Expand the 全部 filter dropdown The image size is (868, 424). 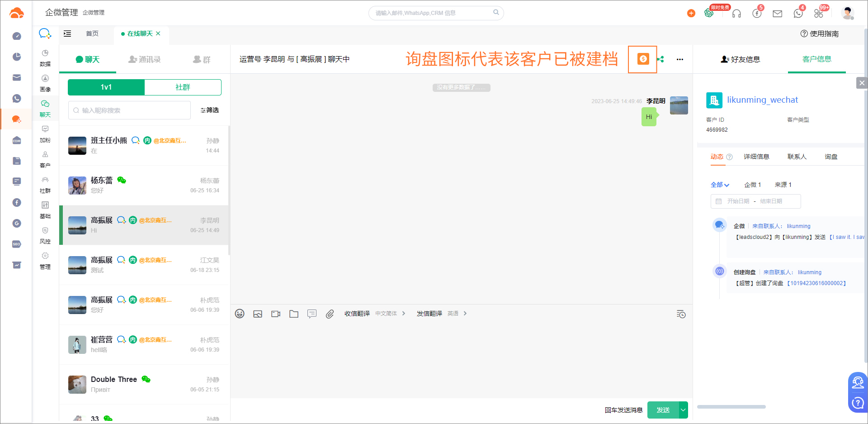point(720,185)
